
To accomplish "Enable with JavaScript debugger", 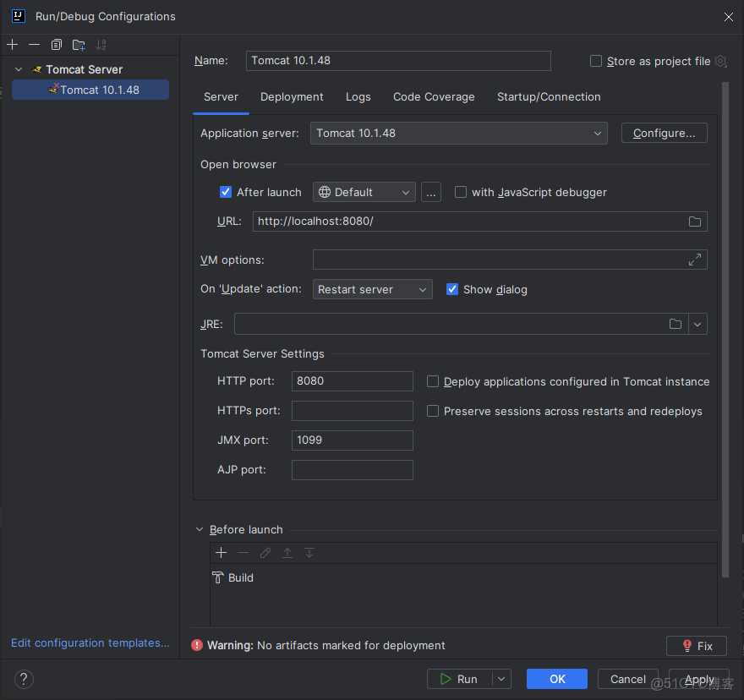I will click(460, 192).
